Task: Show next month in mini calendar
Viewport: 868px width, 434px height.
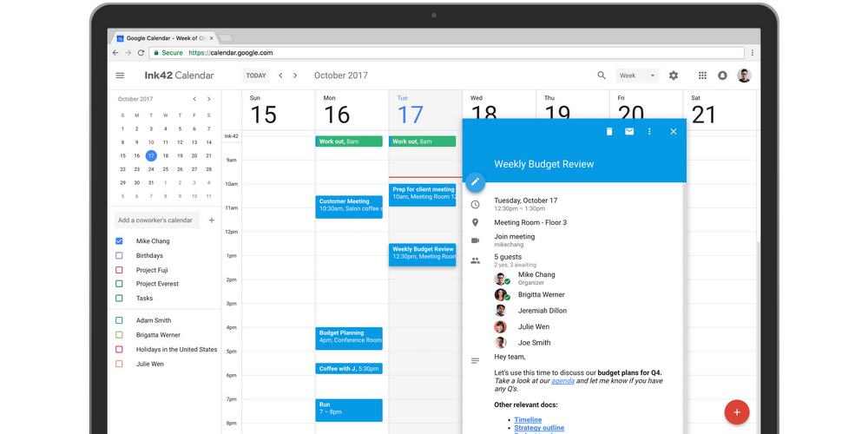Action: click(x=208, y=99)
